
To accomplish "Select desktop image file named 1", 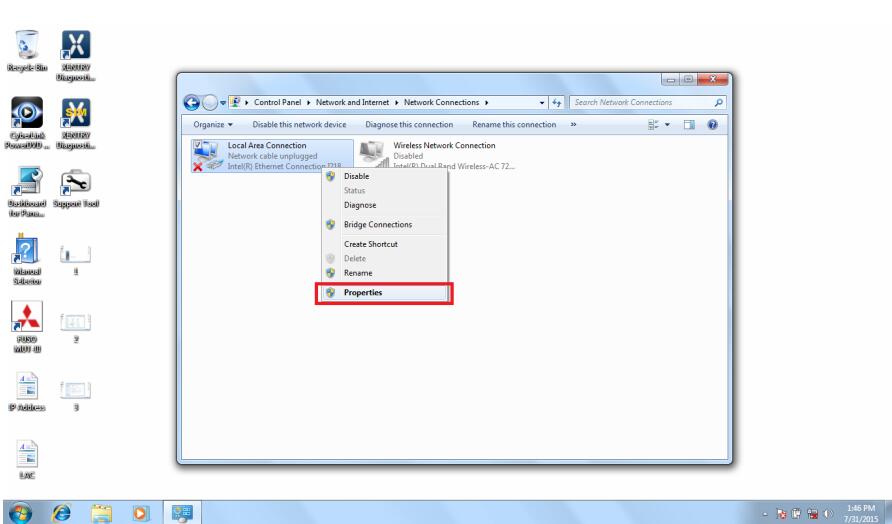I will coord(76,259).
